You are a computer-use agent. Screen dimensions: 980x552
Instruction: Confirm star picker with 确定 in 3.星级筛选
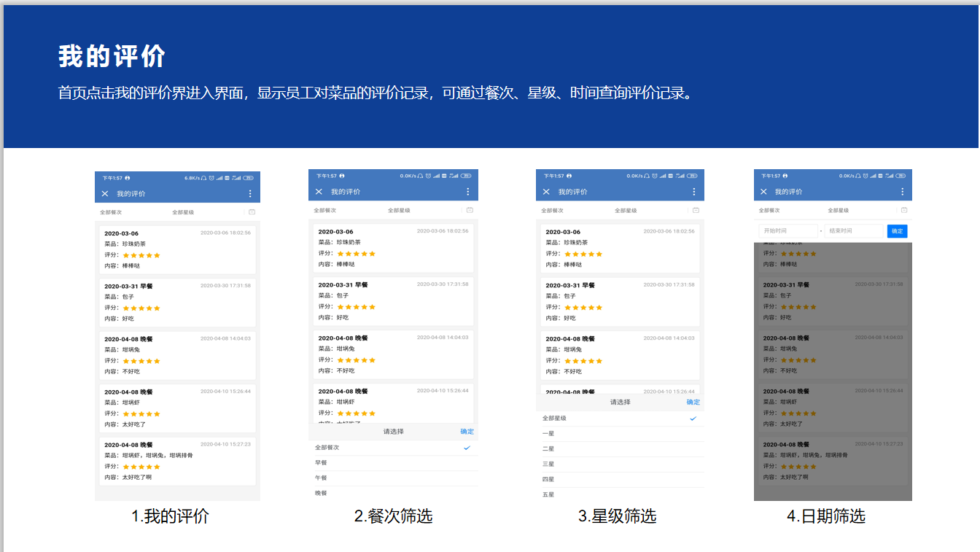693,403
